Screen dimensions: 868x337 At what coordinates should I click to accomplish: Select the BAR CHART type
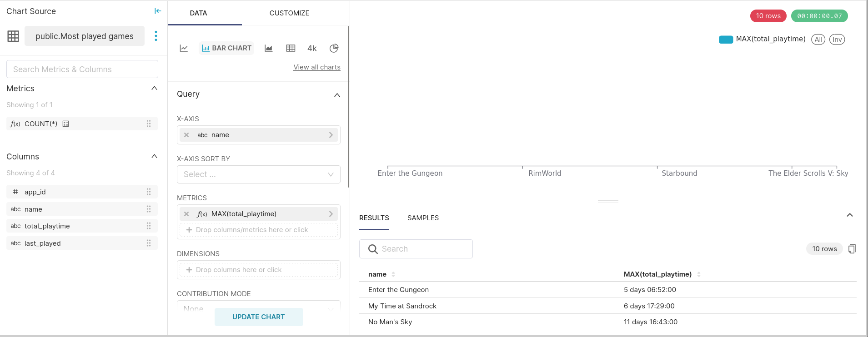[x=226, y=48]
